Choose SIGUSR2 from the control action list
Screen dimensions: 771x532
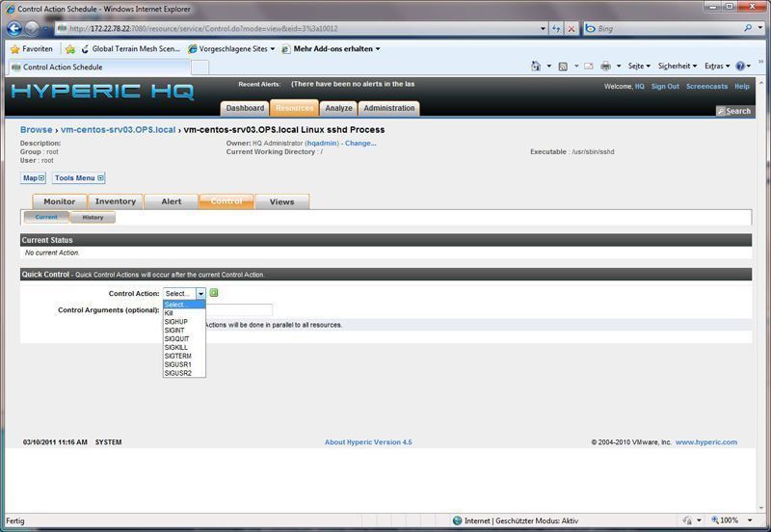184,373
